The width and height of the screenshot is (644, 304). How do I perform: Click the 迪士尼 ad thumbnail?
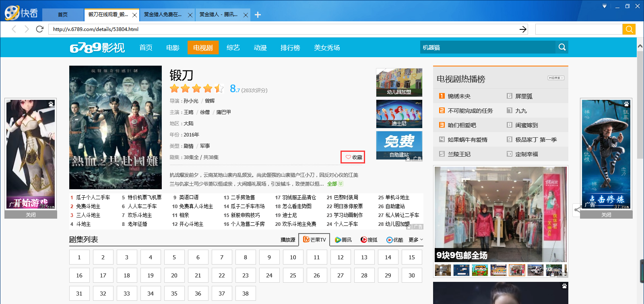click(x=399, y=114)
